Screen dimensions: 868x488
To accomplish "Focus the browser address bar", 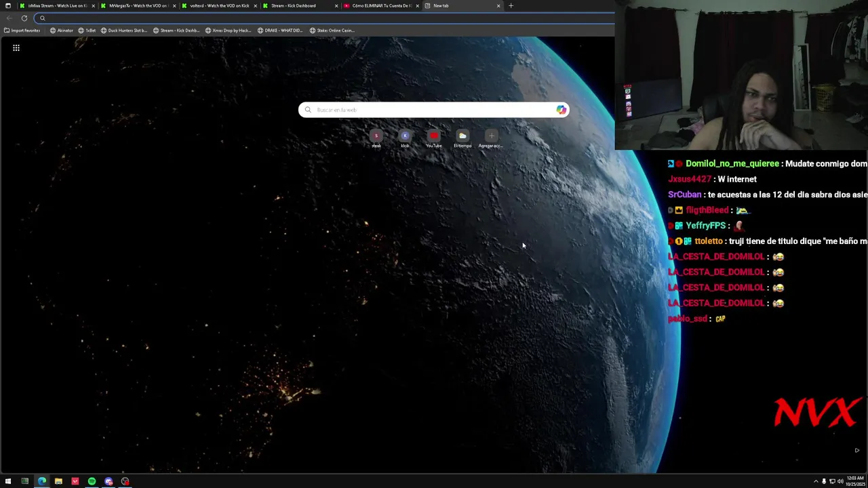I will coord(325,18).
